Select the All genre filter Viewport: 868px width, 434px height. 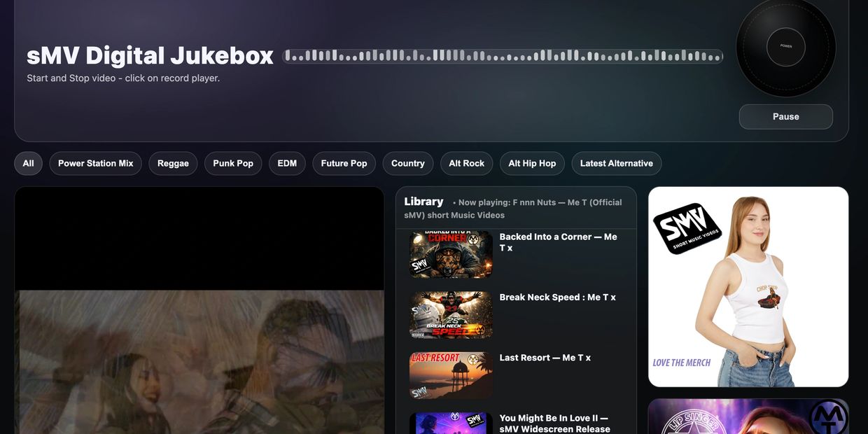(28, 163)
